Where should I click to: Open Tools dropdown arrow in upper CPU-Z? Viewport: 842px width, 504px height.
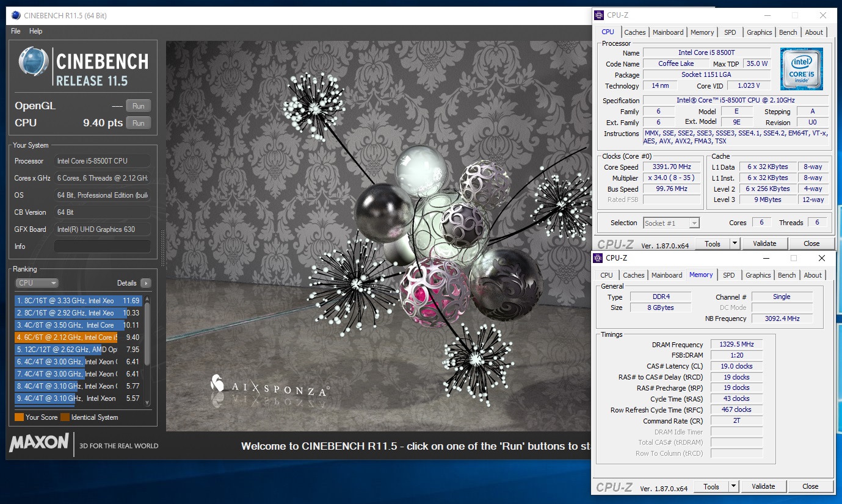(735, 243)
